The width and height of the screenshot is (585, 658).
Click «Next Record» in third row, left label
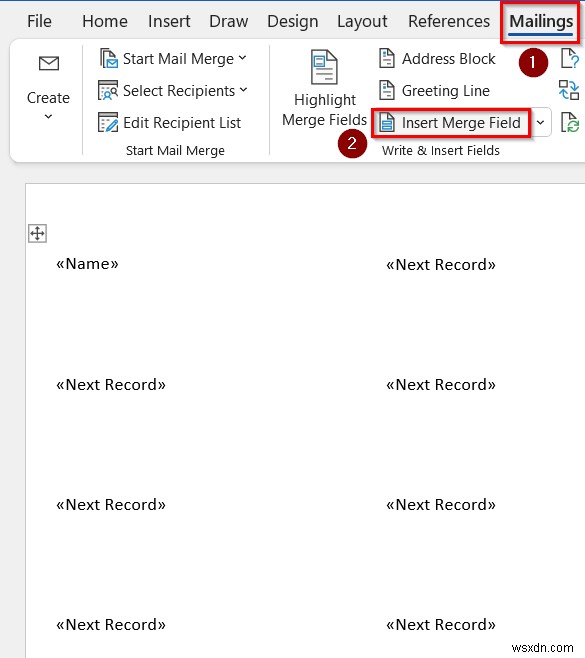(x=111, y=505)
